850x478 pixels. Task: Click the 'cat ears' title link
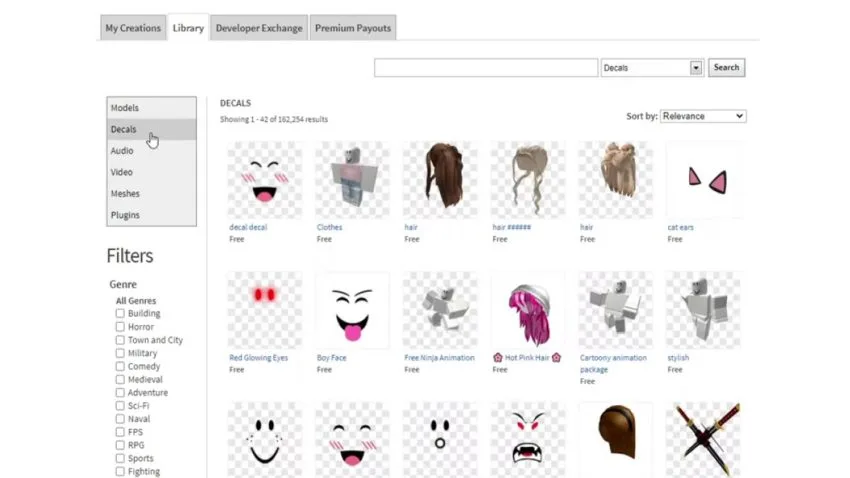680,227
